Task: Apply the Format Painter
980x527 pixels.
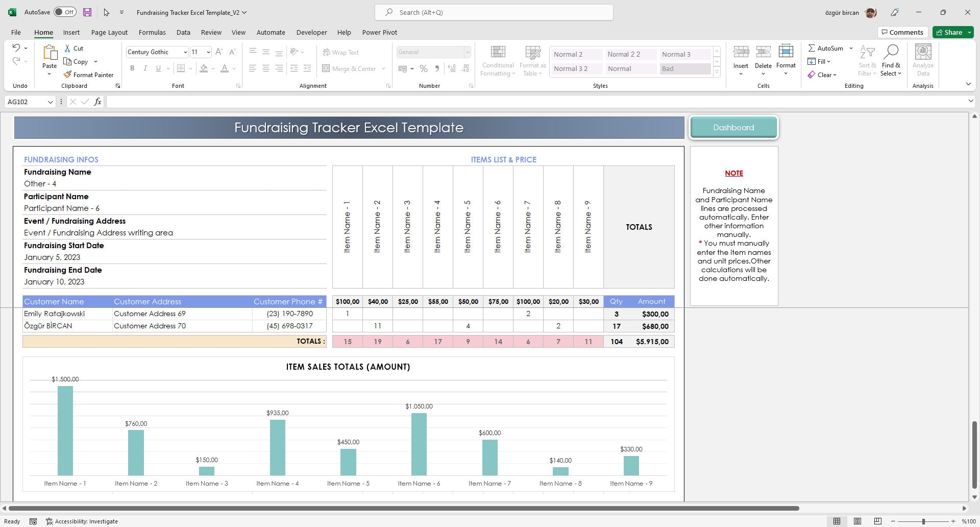Action: 89,75
